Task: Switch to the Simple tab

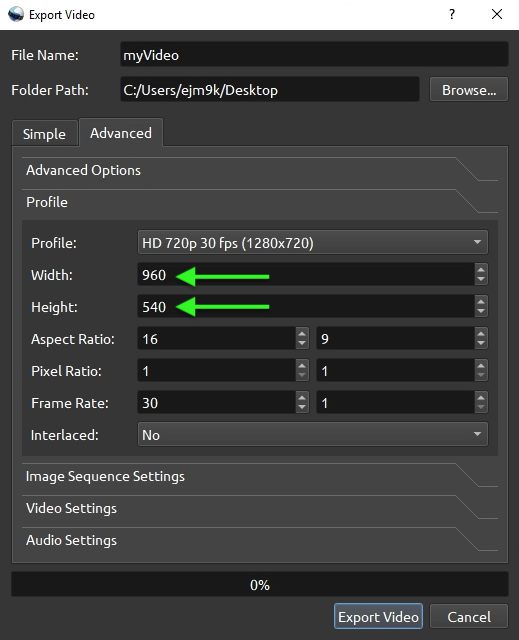Action: (x=44, y=133)
